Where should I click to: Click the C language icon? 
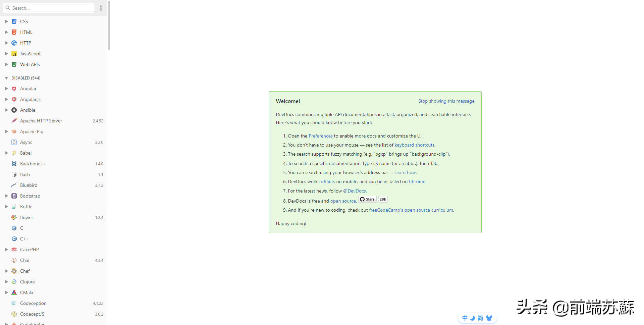(x=14, y=228)
